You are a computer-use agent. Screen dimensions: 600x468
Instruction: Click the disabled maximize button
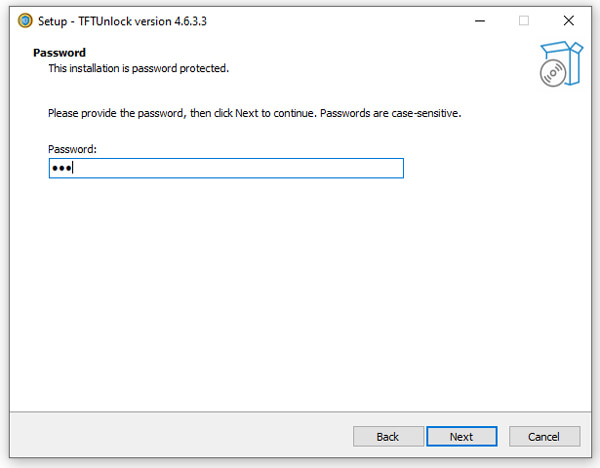coord(523,20)
